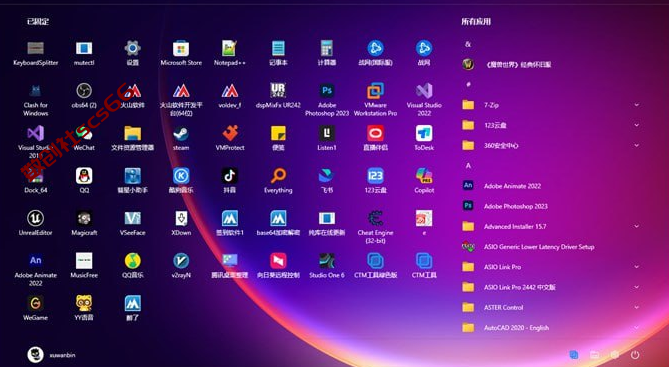Image resolution: width=669 pixels, height=367 pixels.
Task: Launch v2rayN from pinned apps
Action: (x=181, y=266)
